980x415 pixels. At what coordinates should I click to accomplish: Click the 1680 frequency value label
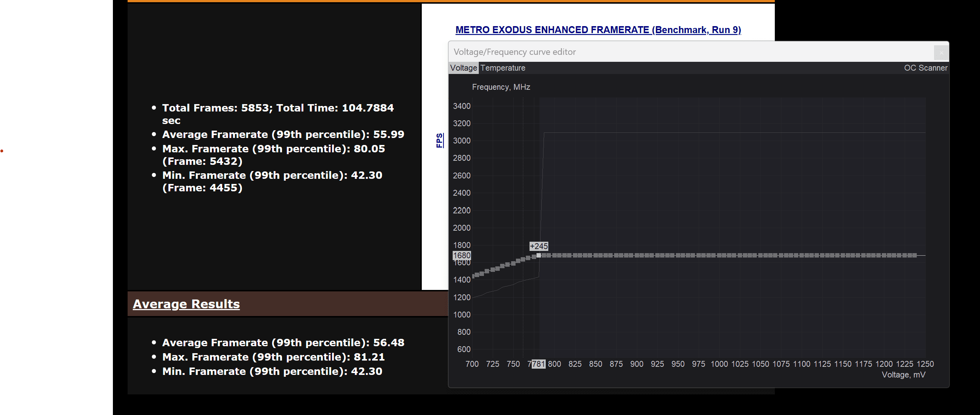tap(462, 255)
